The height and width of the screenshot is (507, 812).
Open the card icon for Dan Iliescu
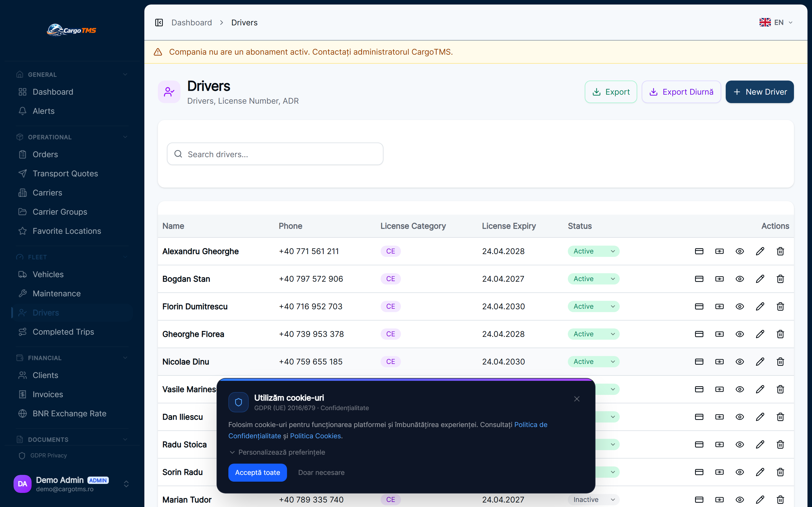coord(699,417)
